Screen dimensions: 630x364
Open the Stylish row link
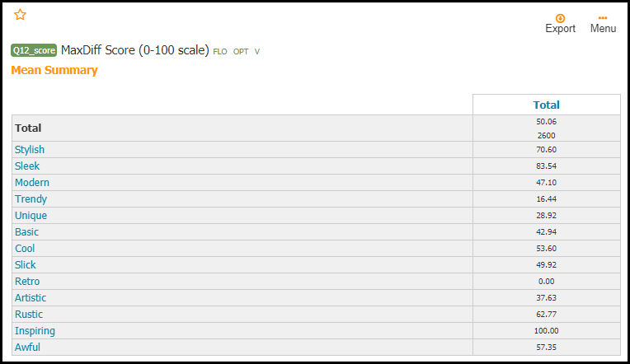(30, 150)
